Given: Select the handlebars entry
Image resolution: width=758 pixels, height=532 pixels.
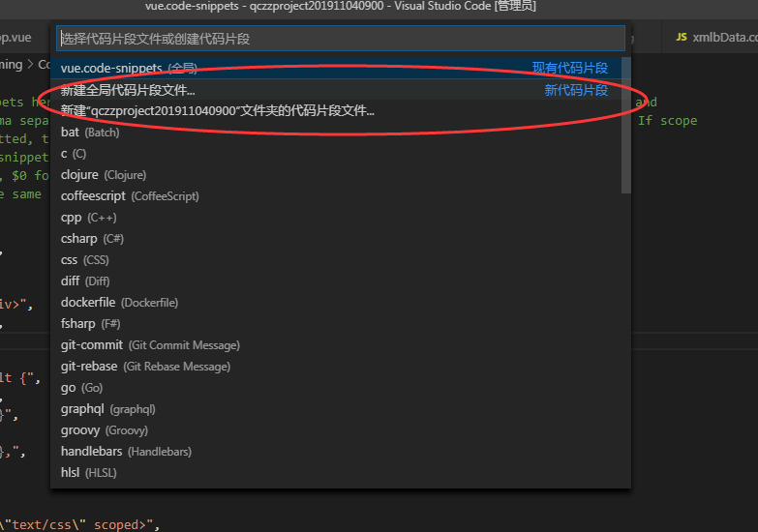Looking at the screenshot, I should [336, 452].
